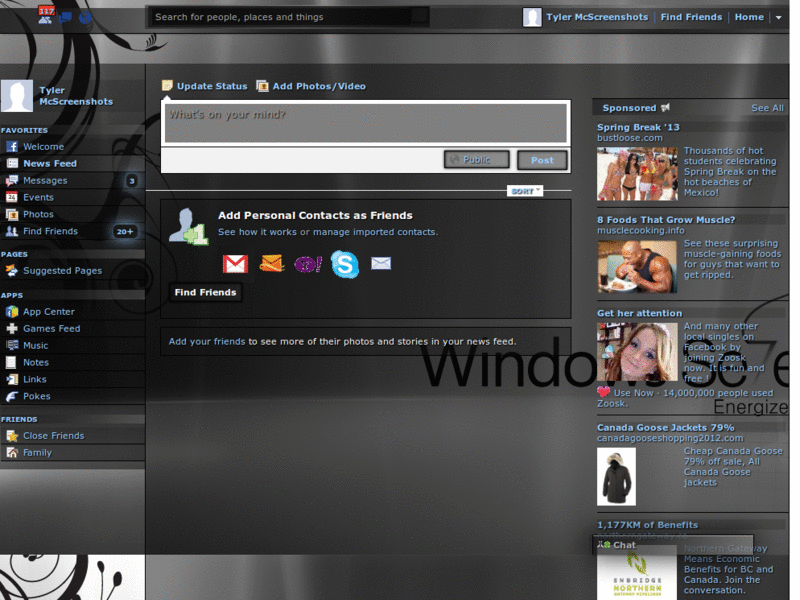The image size is (800, 600).
Task: Open the account dropdown arrow in top bar
Action: pos(779,17)
